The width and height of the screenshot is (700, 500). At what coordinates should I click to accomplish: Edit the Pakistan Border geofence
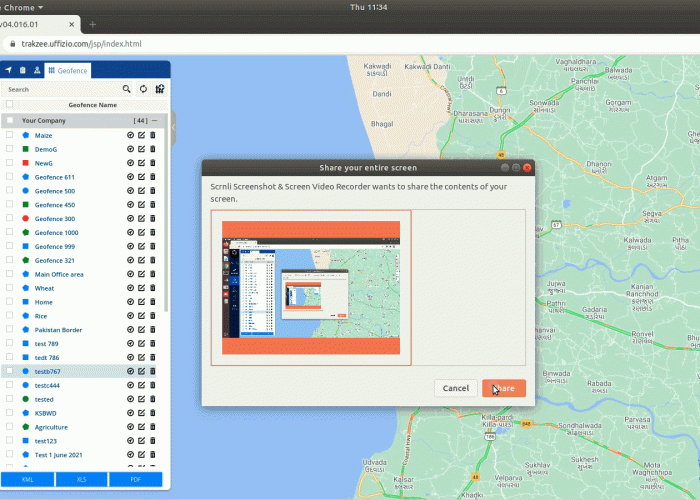click(x=142, y=329)
